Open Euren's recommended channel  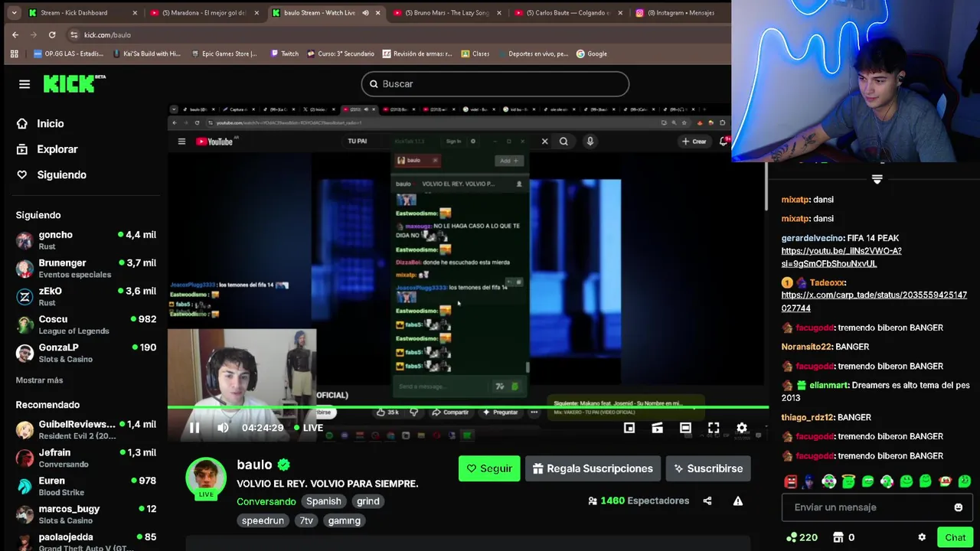86,486
